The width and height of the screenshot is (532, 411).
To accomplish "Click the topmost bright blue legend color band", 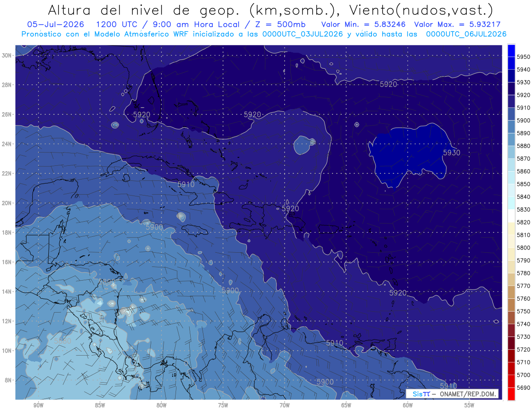I will tap(511, 50).
